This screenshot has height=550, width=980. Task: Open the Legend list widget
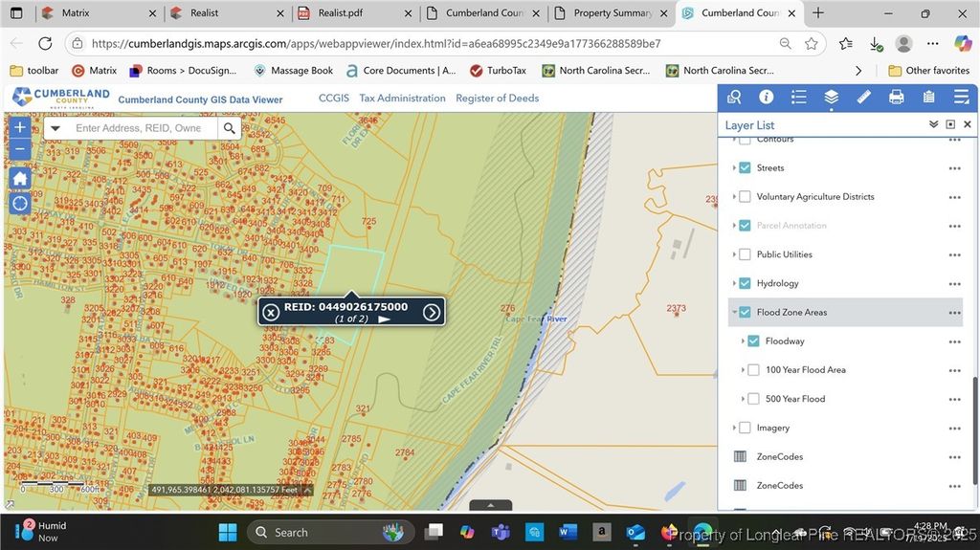[x=798, y=98]
